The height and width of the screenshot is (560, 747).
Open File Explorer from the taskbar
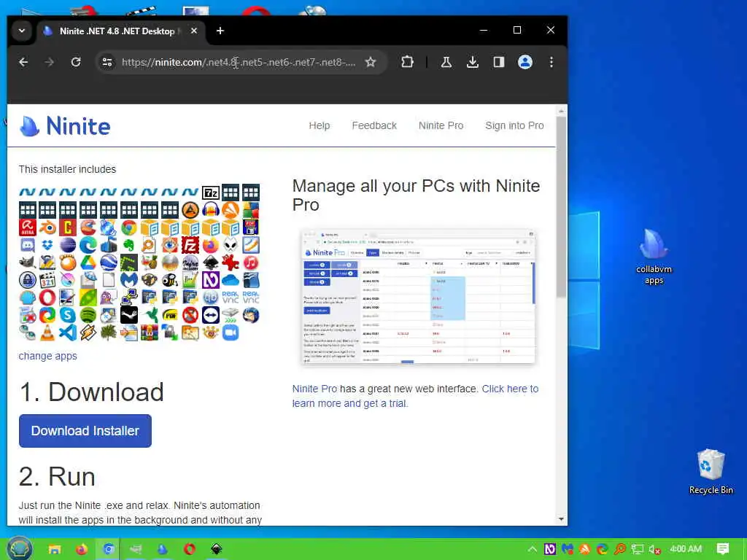coord(54,550)
